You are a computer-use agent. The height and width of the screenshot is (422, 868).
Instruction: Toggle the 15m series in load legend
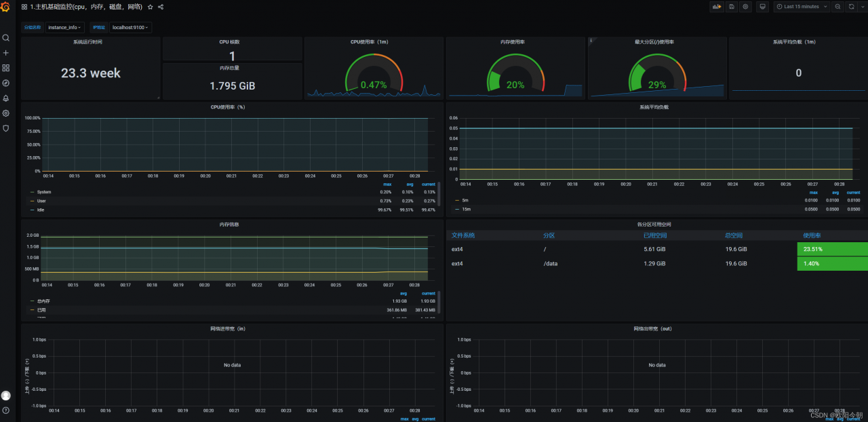tap(465, 210)
